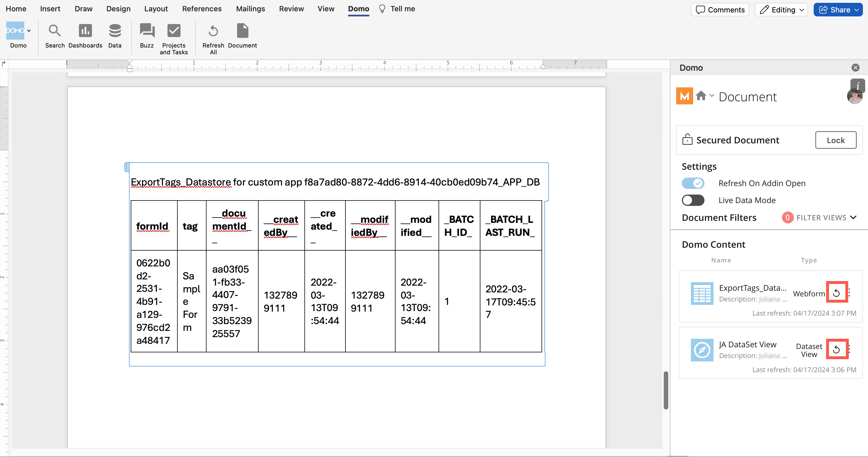
Task: Select the Projects and Tasks icon
Action: point(173,35)
